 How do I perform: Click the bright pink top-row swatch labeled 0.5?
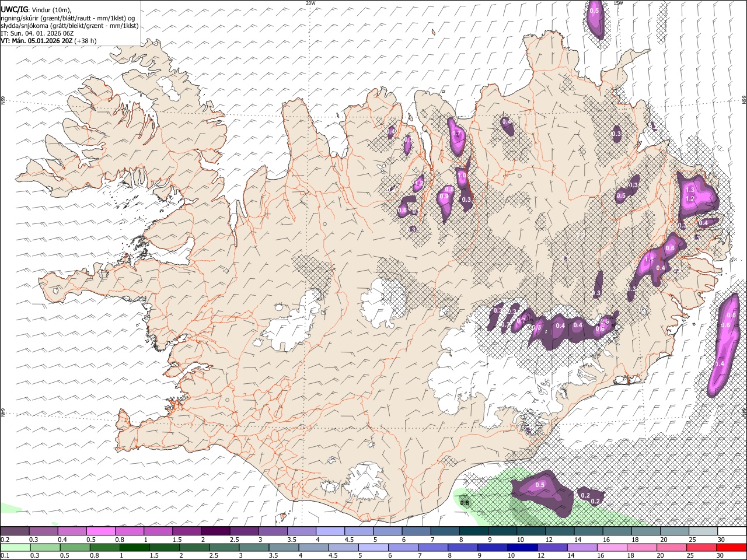tap(100, 531)
